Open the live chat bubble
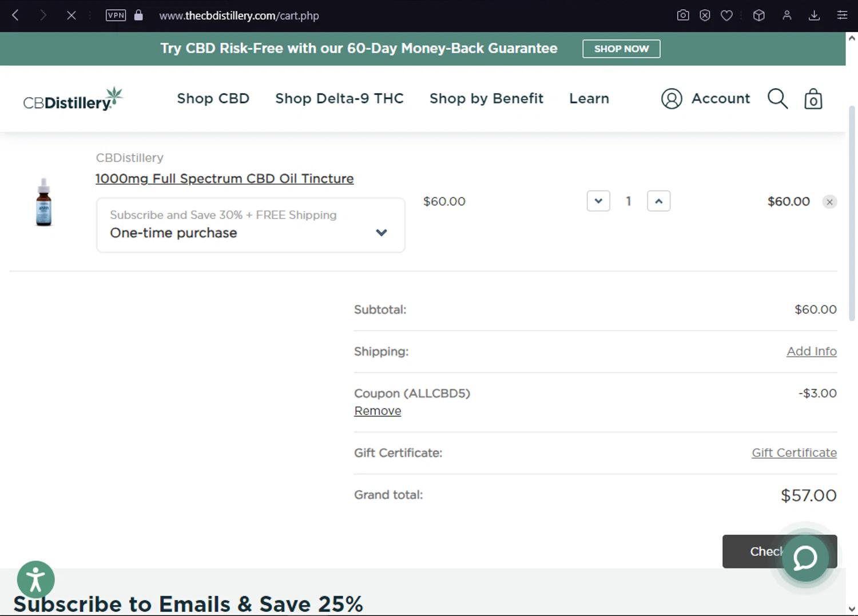858x616 pixels. 805,558
